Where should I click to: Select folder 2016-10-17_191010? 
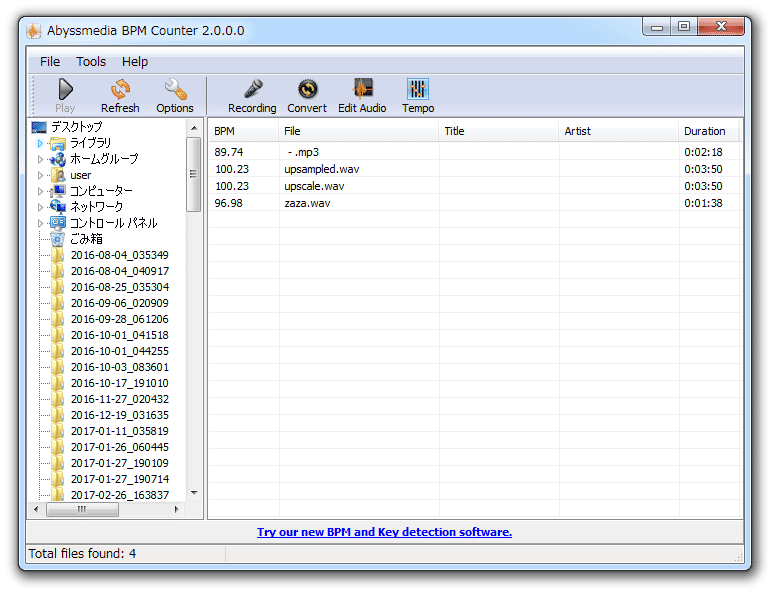coord(120,383)
